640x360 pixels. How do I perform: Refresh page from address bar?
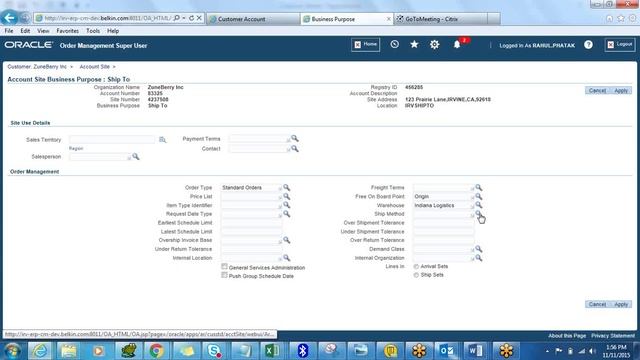coord(191,18)
